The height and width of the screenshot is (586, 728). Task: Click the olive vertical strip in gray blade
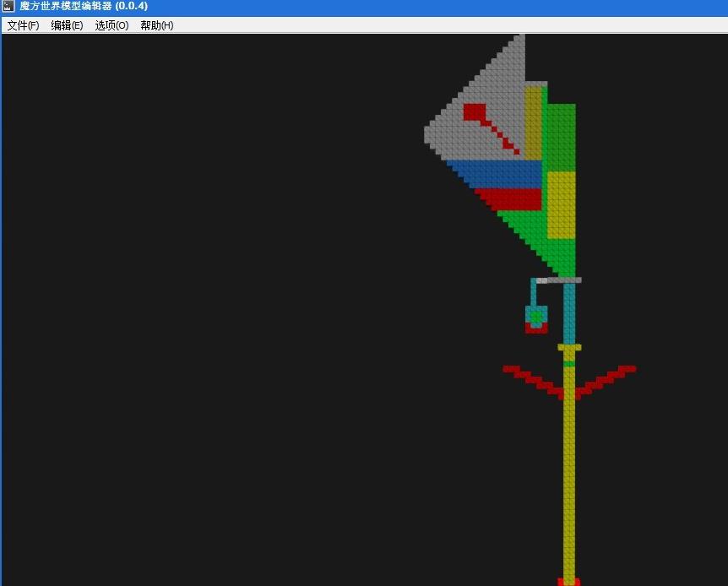coord(534,123)
